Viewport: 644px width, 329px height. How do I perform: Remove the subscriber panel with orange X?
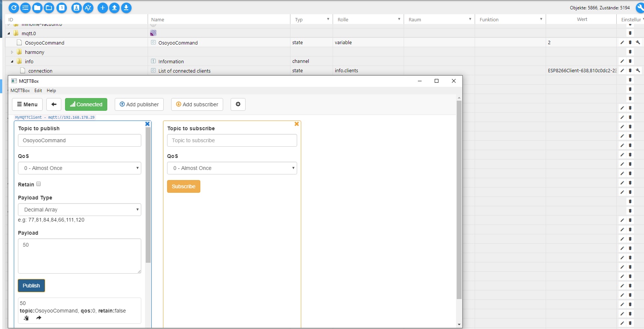(297, 124)
